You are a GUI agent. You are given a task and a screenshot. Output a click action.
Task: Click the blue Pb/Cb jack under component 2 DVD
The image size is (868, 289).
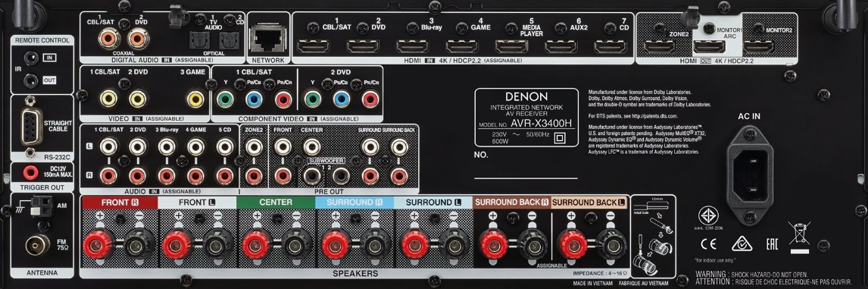[x=341, y=100]
